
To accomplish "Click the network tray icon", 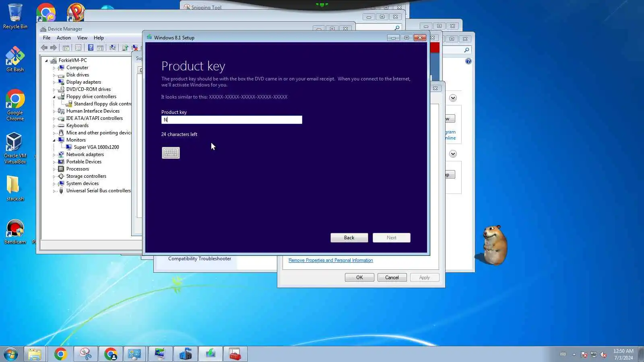I will (594, 354).
